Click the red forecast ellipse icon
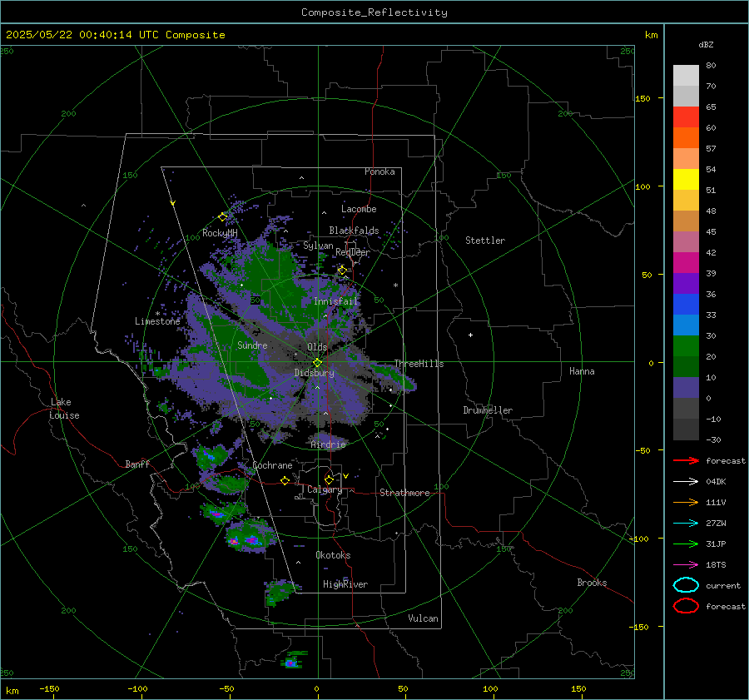 coord(686,606)
